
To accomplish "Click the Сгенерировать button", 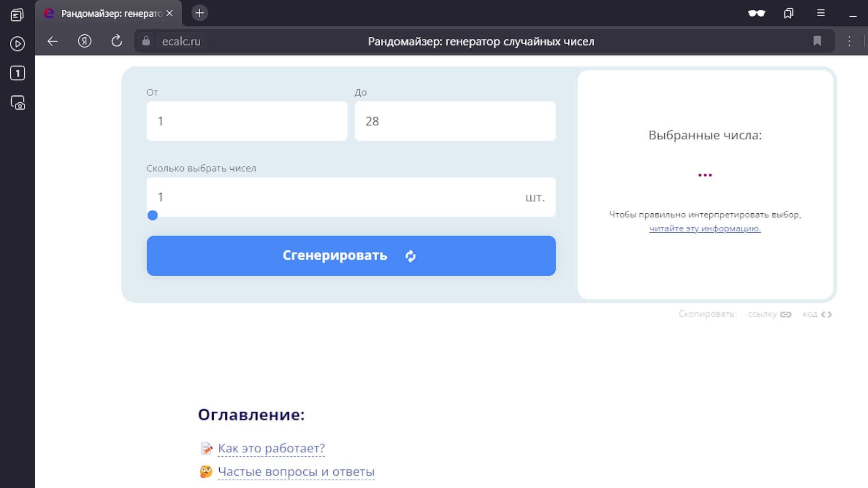I will [351, 256].
